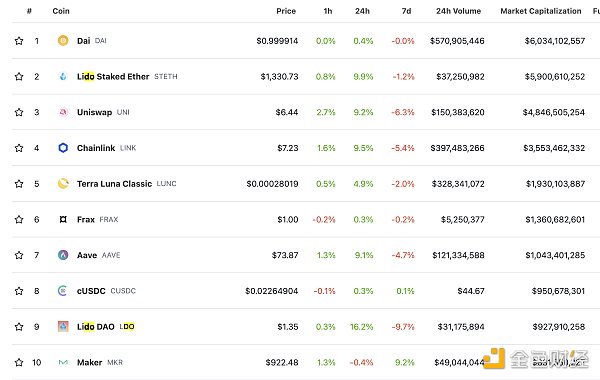The image size is (600, 380).
Task: Click the Aave ghost logo icon
Action: tap(63, 255)
